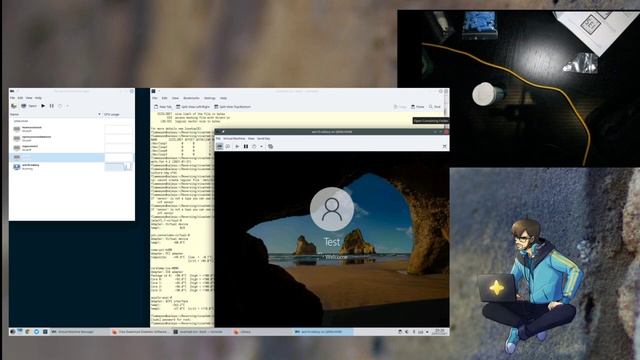Pause the selected VM in the manager toolbar
The image size is (640, 360).
pos(51,106)
